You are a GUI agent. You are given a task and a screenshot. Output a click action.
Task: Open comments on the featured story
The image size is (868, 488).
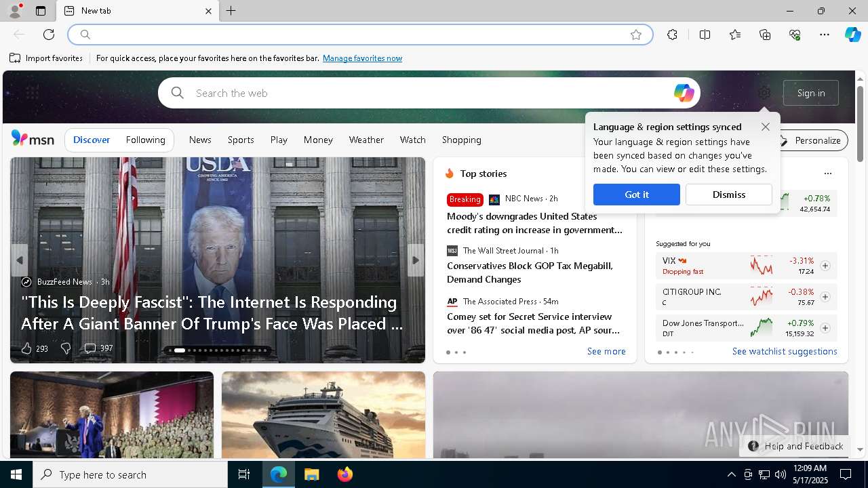[98, 348]
